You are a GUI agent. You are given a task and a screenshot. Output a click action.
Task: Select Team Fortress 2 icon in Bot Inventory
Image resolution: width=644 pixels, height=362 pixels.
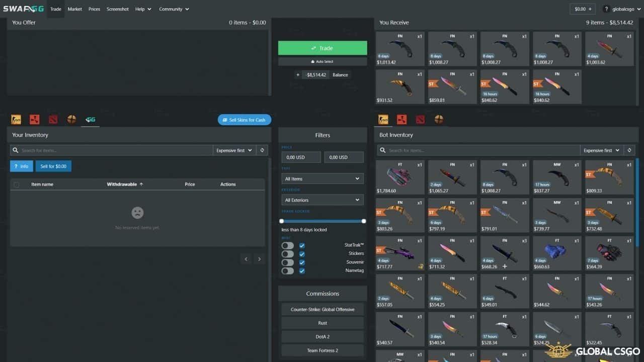[439, 119]
